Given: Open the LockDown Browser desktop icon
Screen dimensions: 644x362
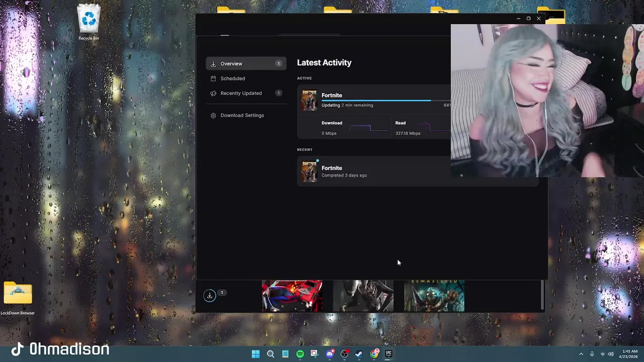Looking at the screenshot, I should click(18, 299).
